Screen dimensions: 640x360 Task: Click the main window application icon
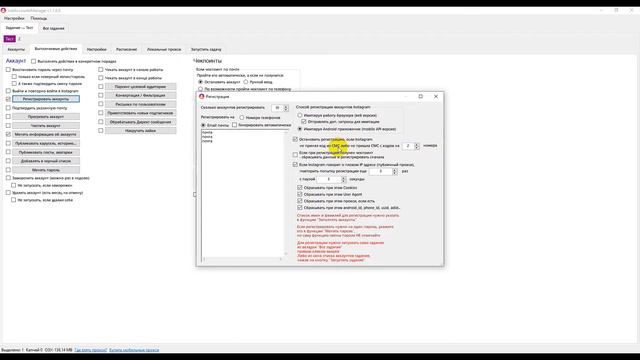click(4, 10)
